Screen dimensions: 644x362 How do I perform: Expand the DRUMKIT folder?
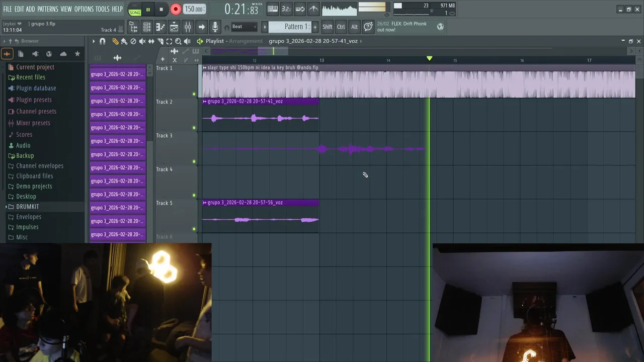[24, 207]
